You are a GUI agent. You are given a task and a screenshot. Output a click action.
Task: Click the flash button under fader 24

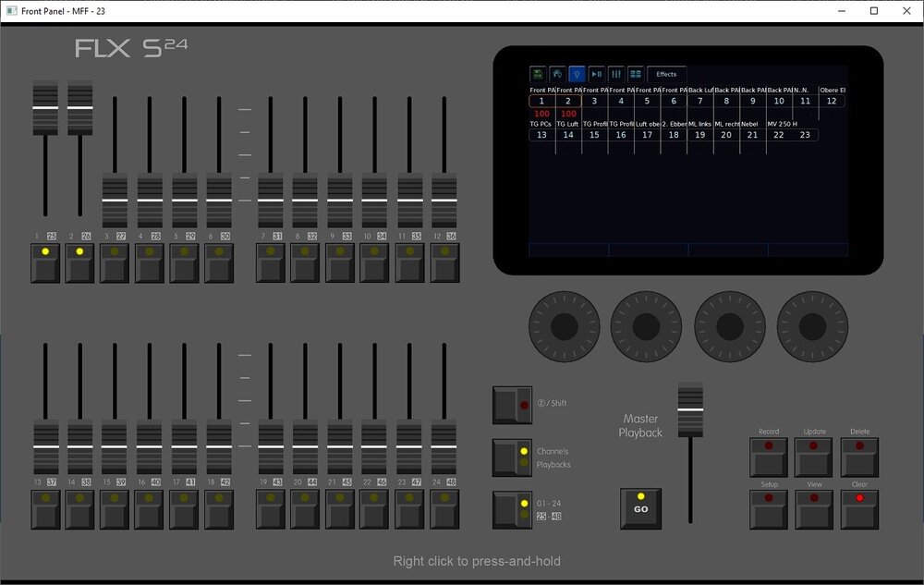pyautogui.click(x=445, y=509)
